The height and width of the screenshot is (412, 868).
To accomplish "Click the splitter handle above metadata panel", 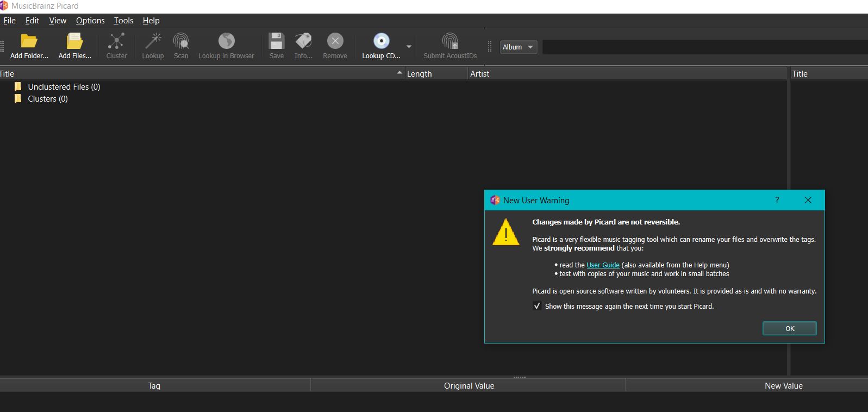I will point(520,377).
